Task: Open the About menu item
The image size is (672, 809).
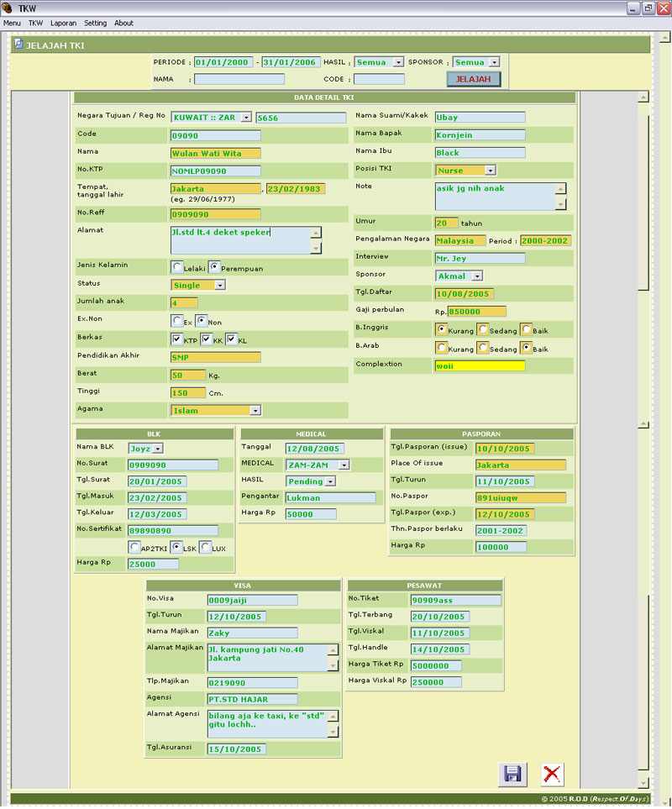Action: [x=123, y=24]
